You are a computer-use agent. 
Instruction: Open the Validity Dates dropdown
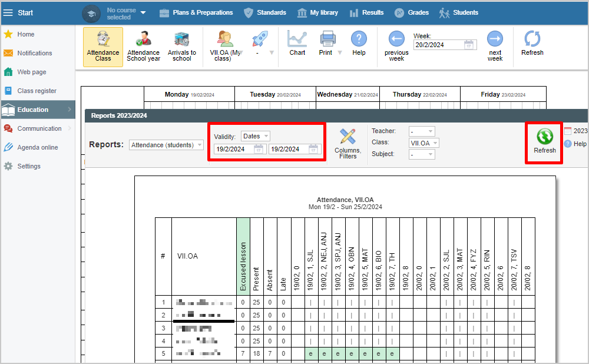click(x=256, y=136)
